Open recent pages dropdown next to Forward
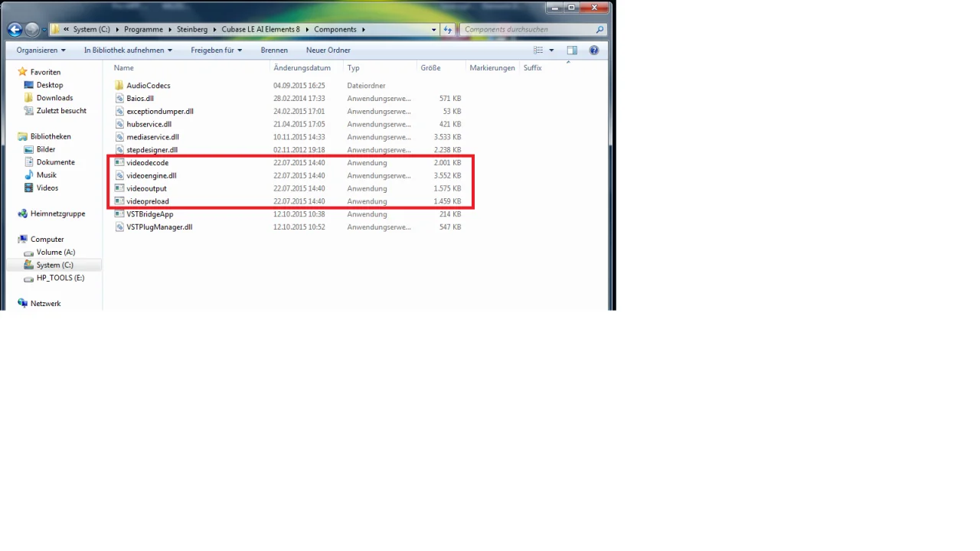 point(44,31)
